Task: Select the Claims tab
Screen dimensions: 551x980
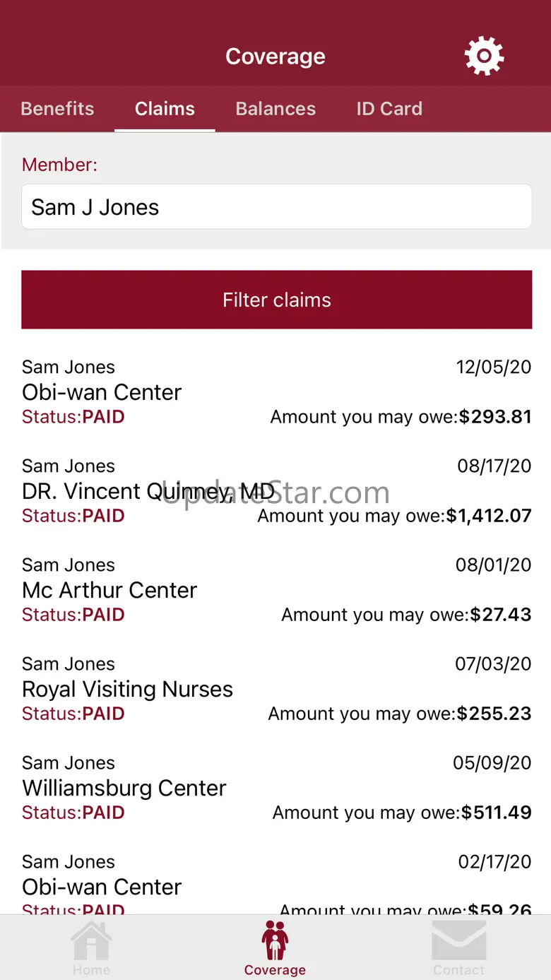Action: (x=165, y=109)
